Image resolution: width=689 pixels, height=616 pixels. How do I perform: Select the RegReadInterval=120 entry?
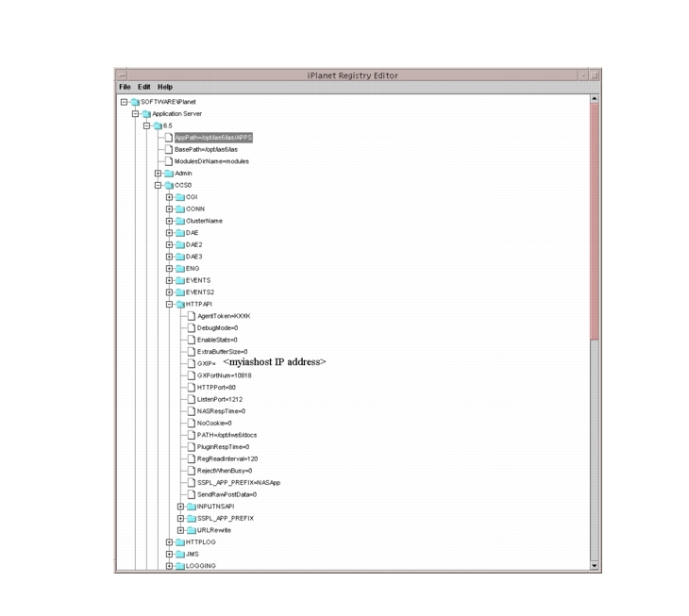point(227,458)
